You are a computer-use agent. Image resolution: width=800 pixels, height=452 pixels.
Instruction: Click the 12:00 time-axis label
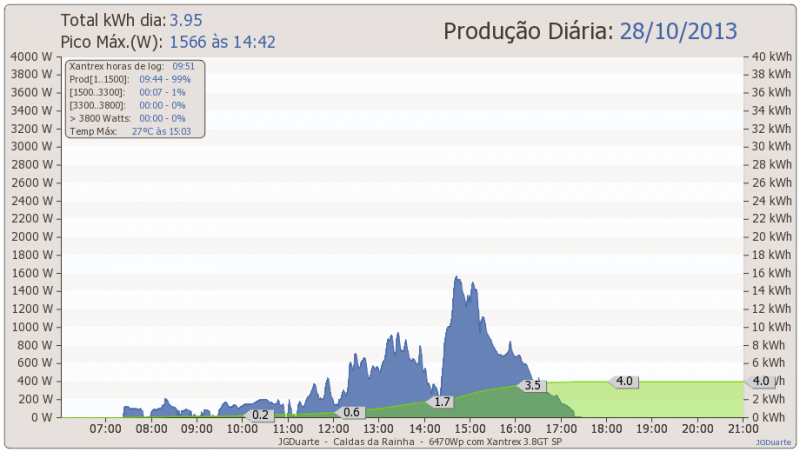[x=333, y=429]
